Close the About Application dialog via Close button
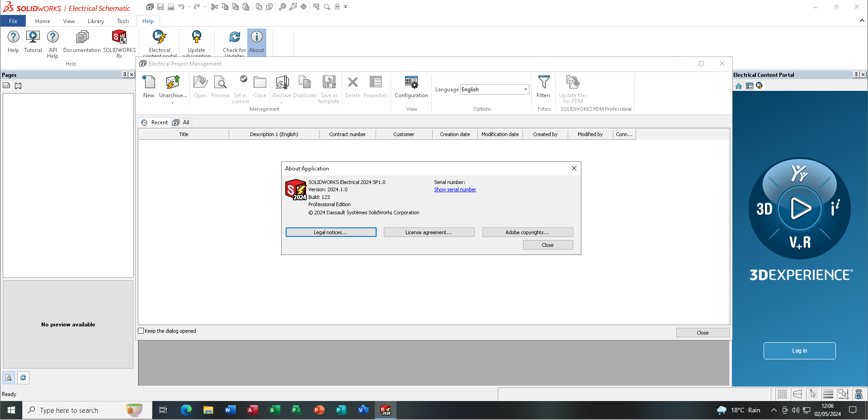 pyautogui.click(x=548, y=245)
